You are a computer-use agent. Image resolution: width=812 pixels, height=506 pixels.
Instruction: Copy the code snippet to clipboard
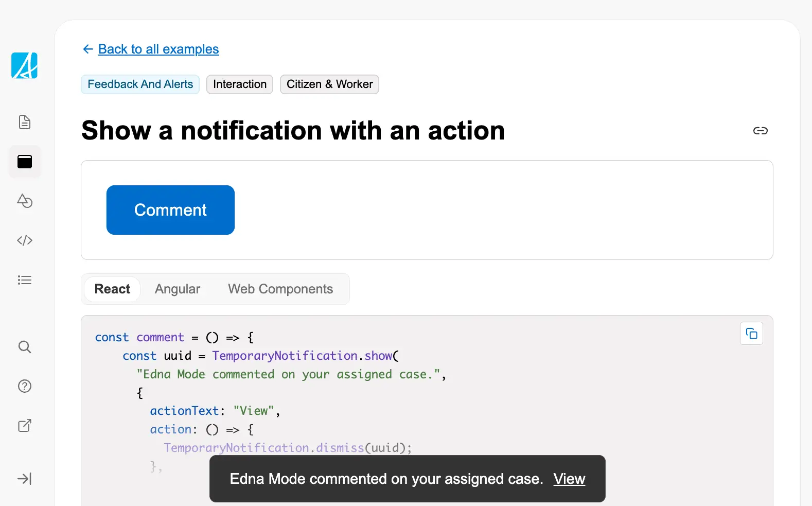(x=751, y=334)
